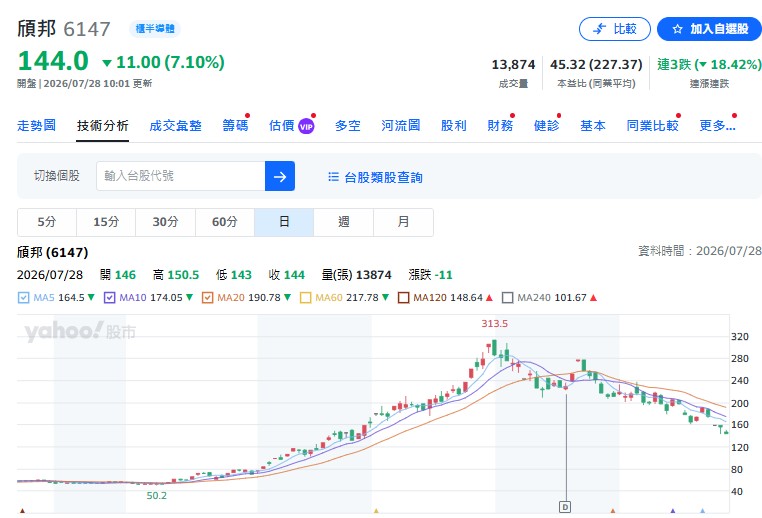The image size is (762, 518).
Task: Click the yellow triangle marker on chart axis
Action: coord(376,511)
